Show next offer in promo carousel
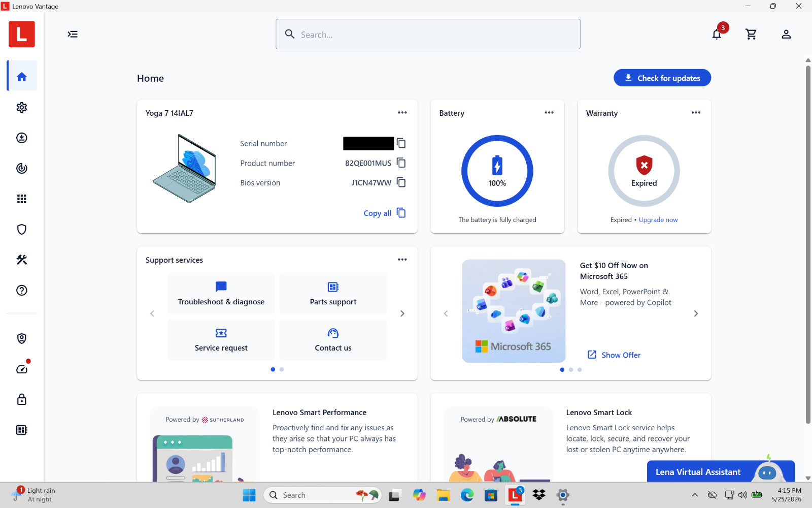This screenshot has width=812, height=508. 696,313
